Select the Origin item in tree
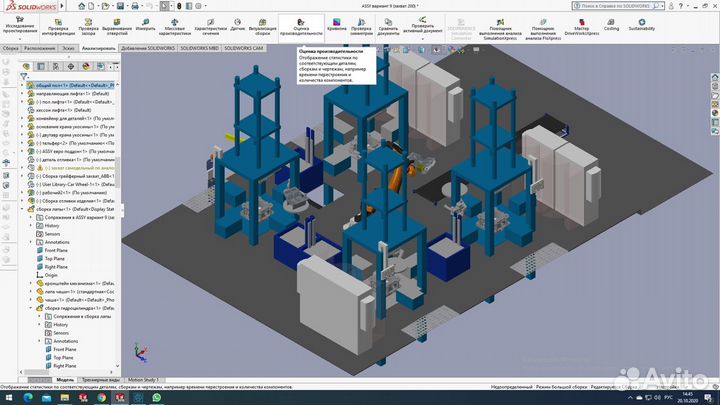Viewport: 720px width, 405px height. (47, 275)
